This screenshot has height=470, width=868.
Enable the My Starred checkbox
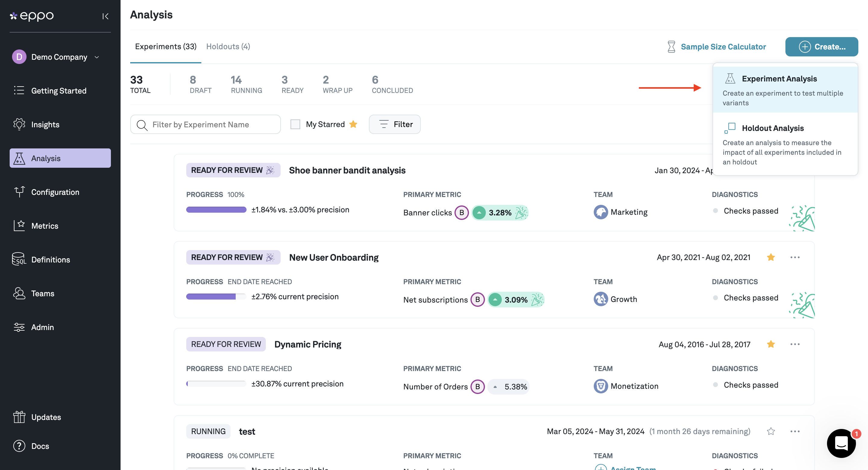tap(295, 124)
